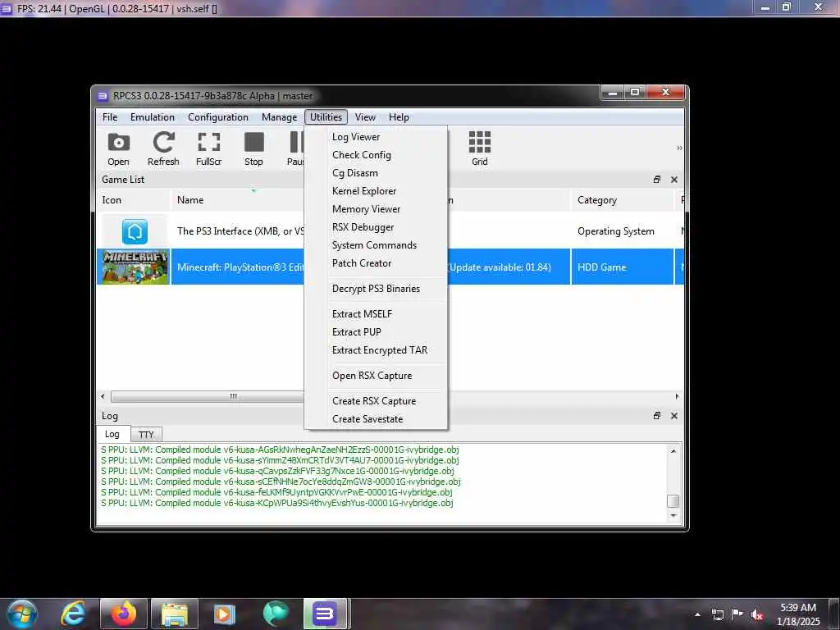Pause emulation with the Pause icon
The width and height of the screenshot is (840, 630).
click(295, 148)
